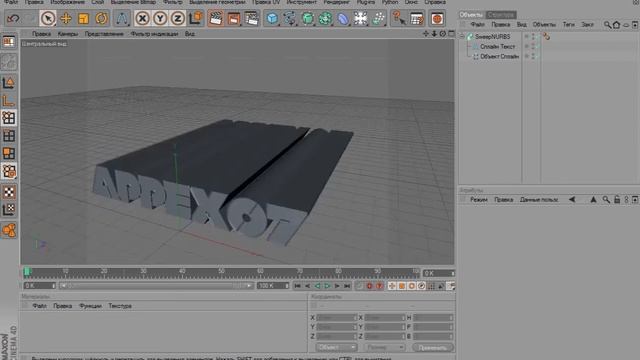Open the array modeling objects icon

point(325,18)
